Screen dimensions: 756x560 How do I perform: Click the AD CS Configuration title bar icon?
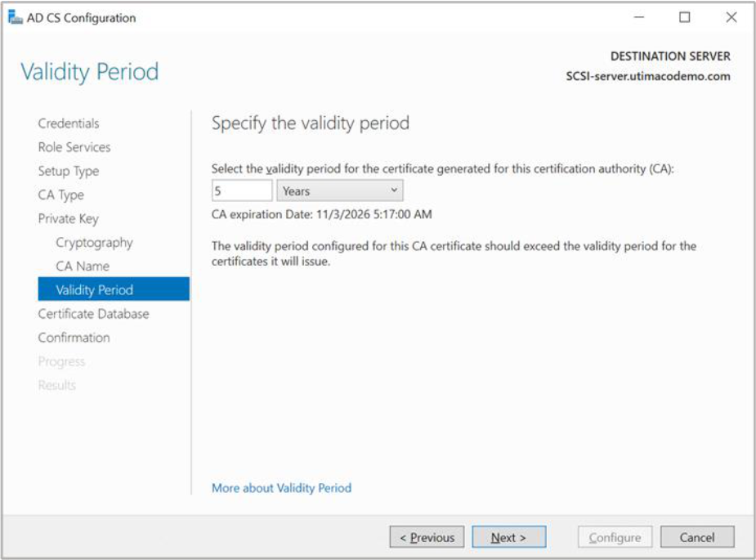click(x=16, y=18)
